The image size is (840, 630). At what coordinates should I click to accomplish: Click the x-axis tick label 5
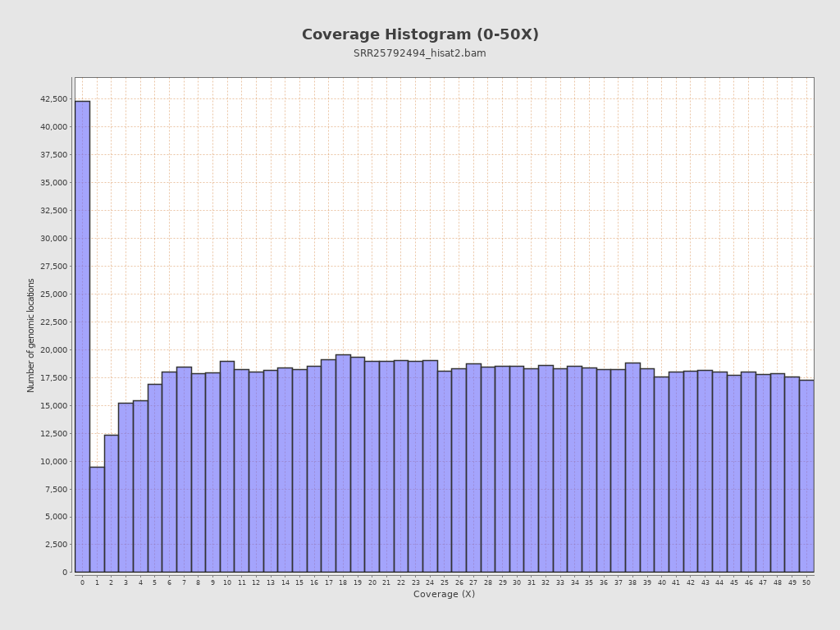(154, 582)
